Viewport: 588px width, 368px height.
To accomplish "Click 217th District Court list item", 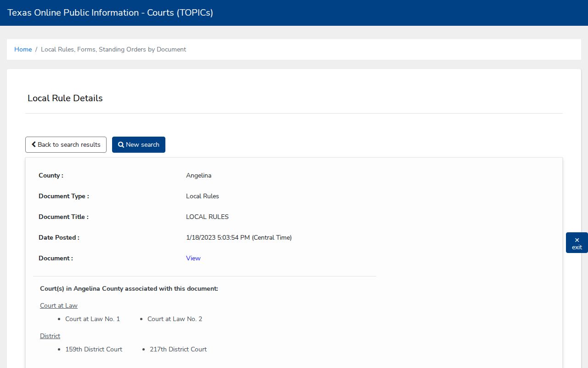I will pos(178,349).
